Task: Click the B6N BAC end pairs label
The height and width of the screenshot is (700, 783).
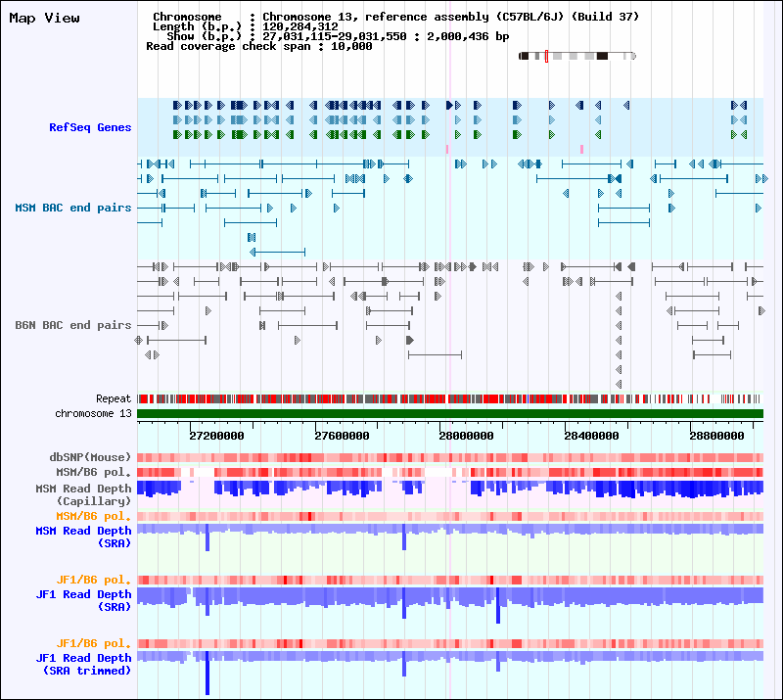Action: 72,325
